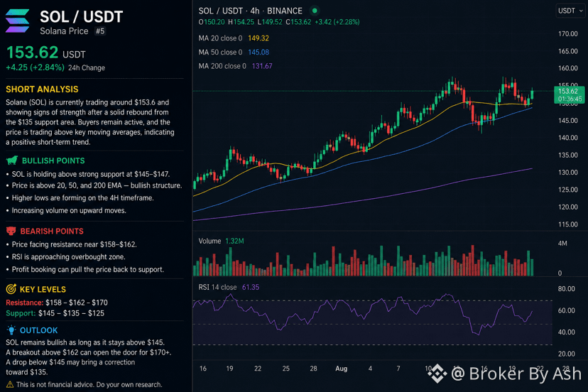The height and width of the screenshot is (392, 588).
Task: Click the Resistance: $158 – $162 – $170 line
Action: 57,303
